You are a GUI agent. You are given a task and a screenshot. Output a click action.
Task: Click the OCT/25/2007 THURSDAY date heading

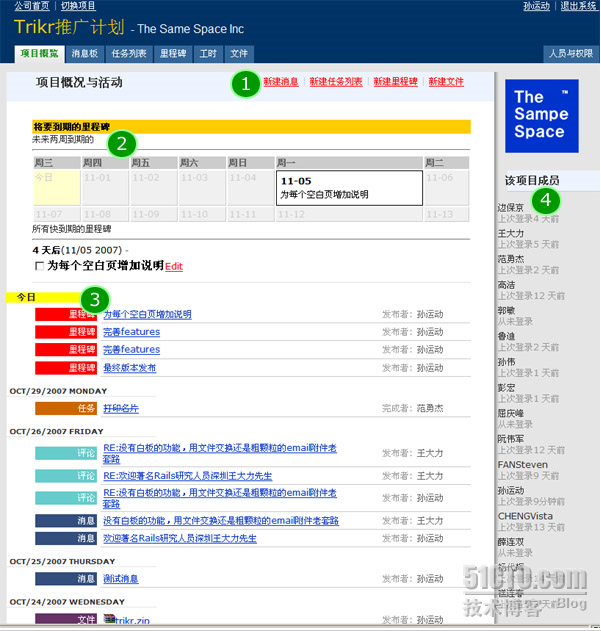[x=62, y=561]
